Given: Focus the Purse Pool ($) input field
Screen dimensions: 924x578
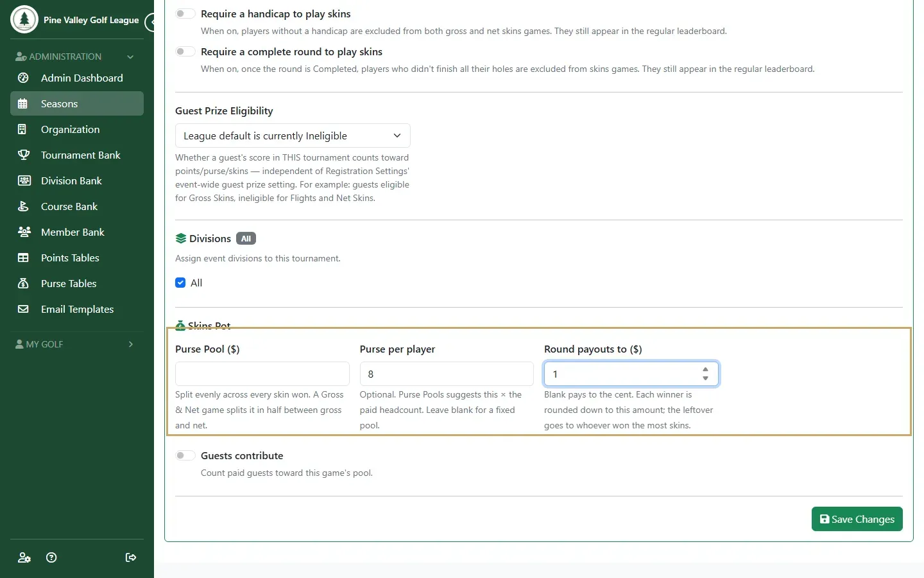Looking at the screenshot, I should coord(262,374).
